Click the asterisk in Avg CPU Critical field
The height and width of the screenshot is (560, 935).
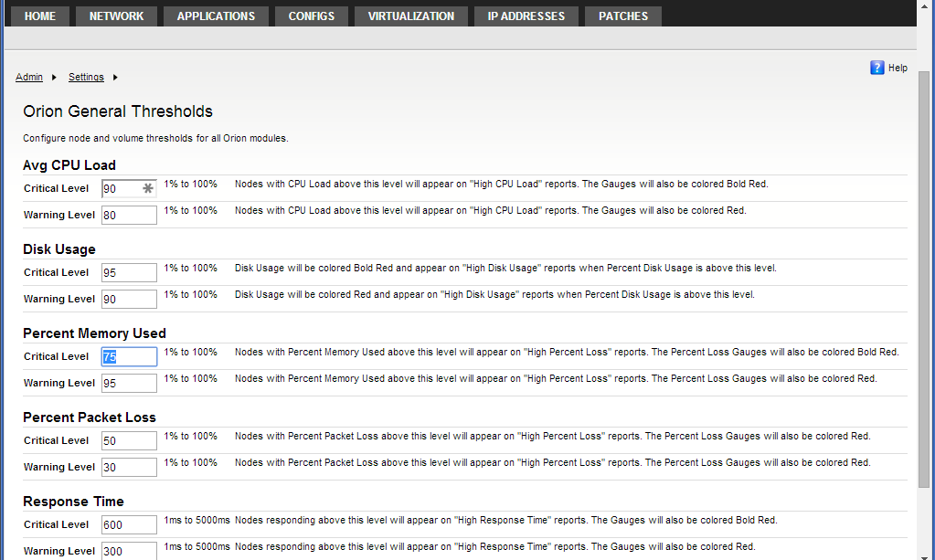point(148,188)
